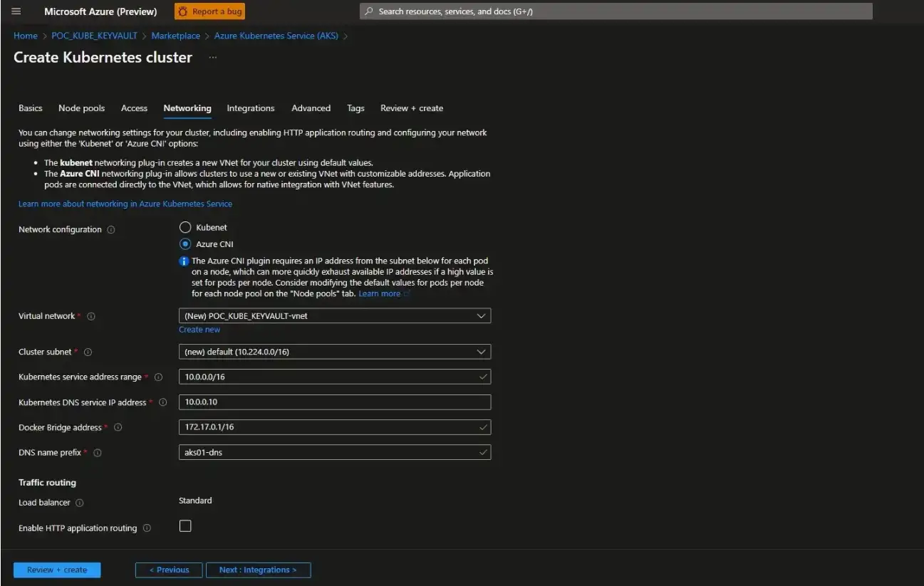
Task: Show info tooltip for DNS name prefix
Action: (97, 453)
